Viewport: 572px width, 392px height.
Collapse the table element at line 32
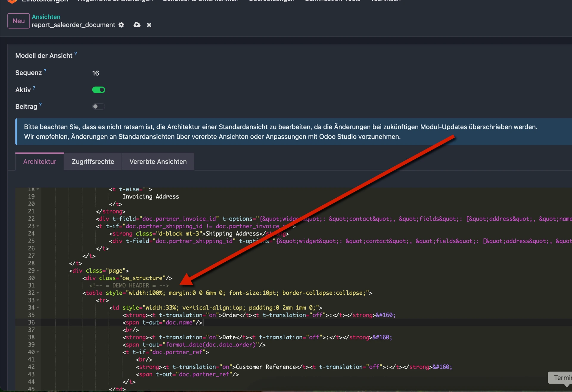[x=38, y=293]
